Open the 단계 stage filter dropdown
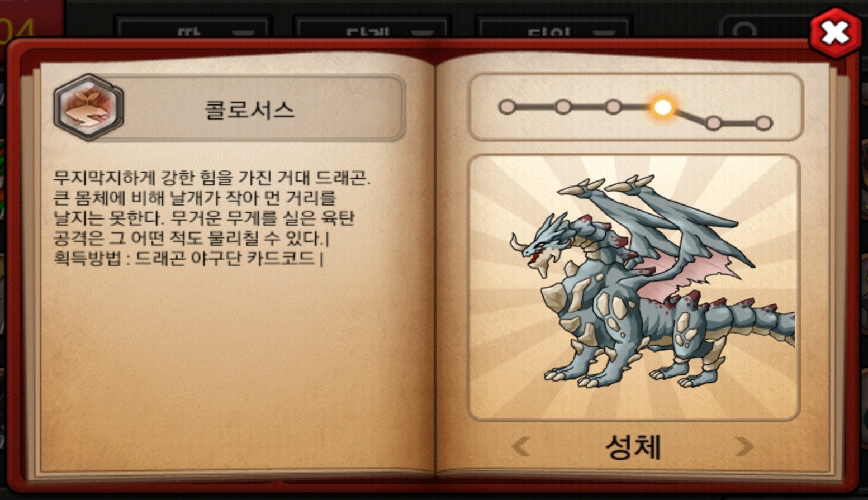Image resolution: width=868 pixels, height=500 pixels. 372,28
